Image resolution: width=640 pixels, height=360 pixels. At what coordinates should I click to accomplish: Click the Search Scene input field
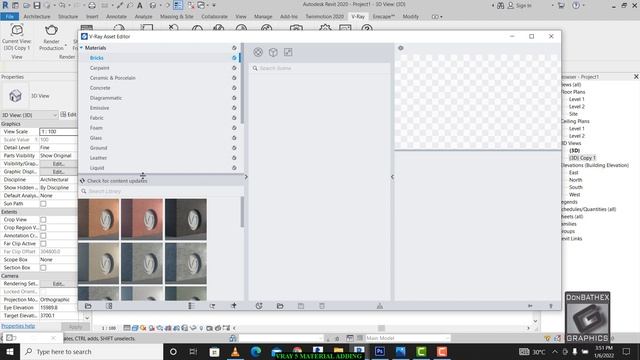pos(320,68)
